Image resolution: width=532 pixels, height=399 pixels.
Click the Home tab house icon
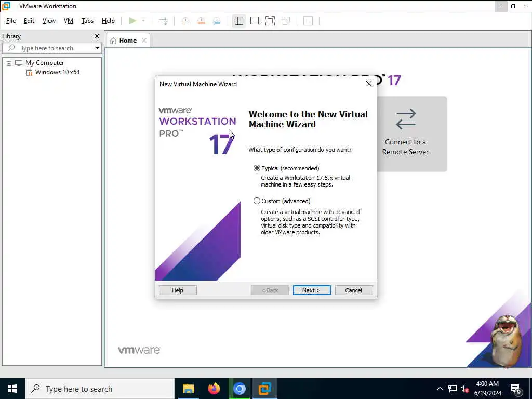(x=113, y=41)
